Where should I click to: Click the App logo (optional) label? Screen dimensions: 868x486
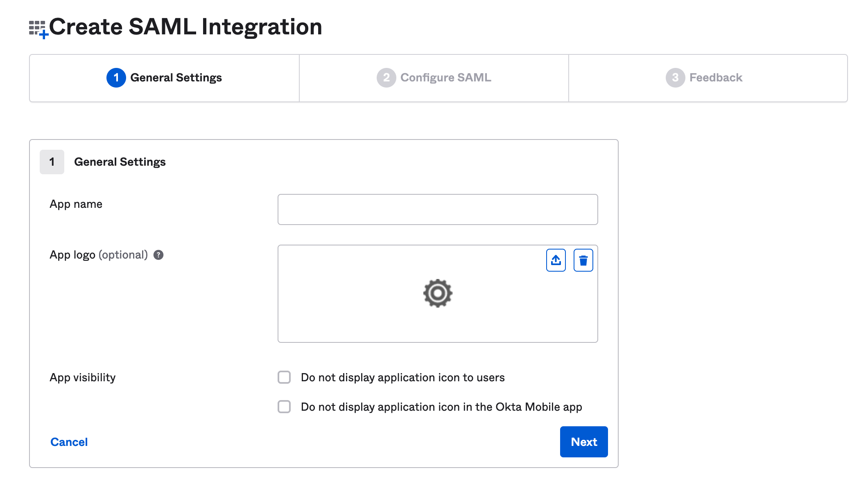click(x=98, y=255)
